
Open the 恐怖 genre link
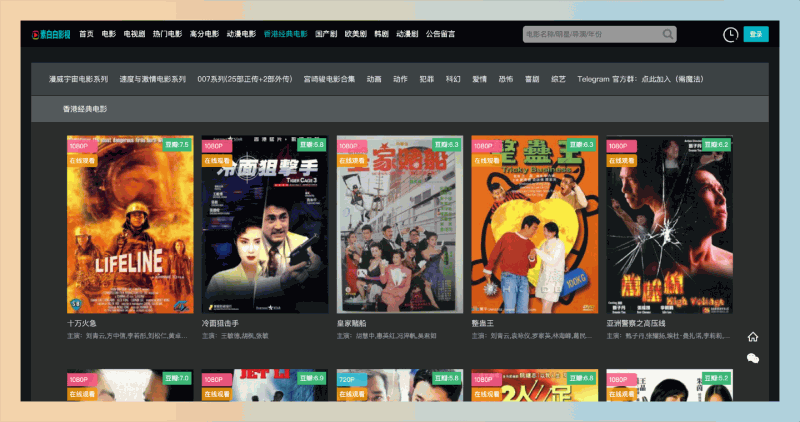(506, 79)
